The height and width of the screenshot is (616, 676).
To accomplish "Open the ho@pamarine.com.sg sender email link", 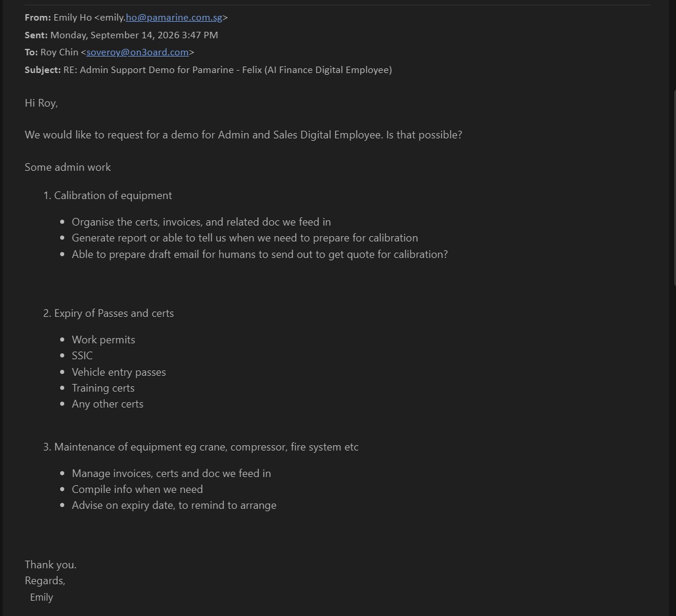I will click(x=174, y=18).
